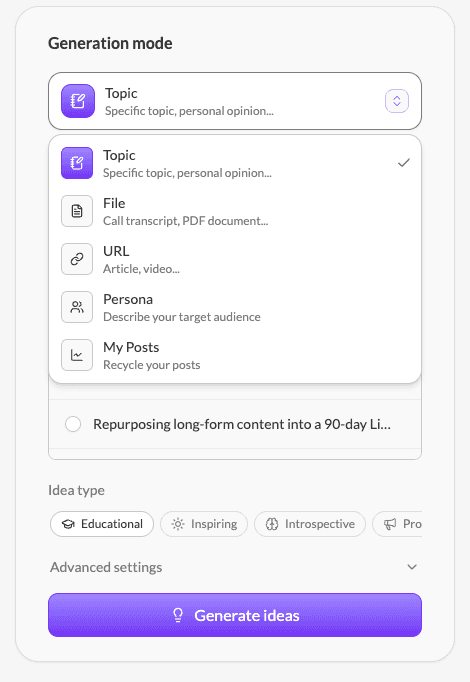Click the File document icon

pos(77,211)
